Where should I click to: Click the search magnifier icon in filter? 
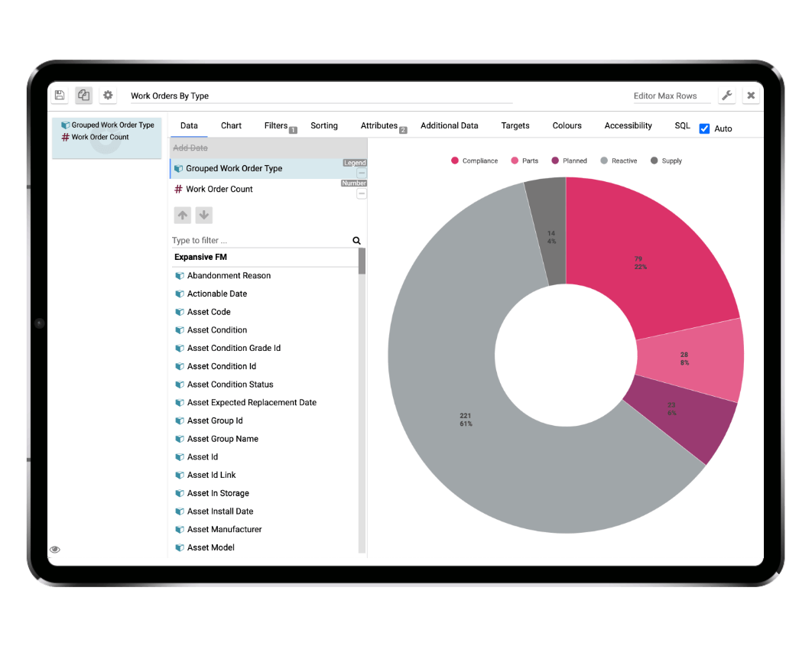[x=356, y=240]
